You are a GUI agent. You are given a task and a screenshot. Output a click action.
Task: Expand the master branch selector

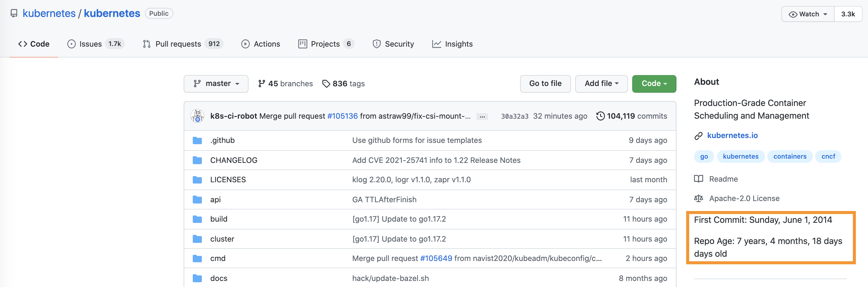(216, 84)
